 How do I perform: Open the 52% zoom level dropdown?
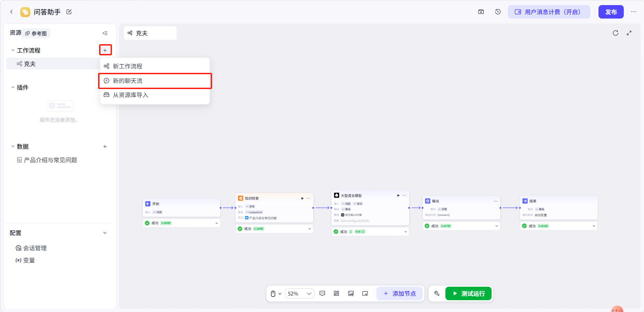click(x=300, y=293)
